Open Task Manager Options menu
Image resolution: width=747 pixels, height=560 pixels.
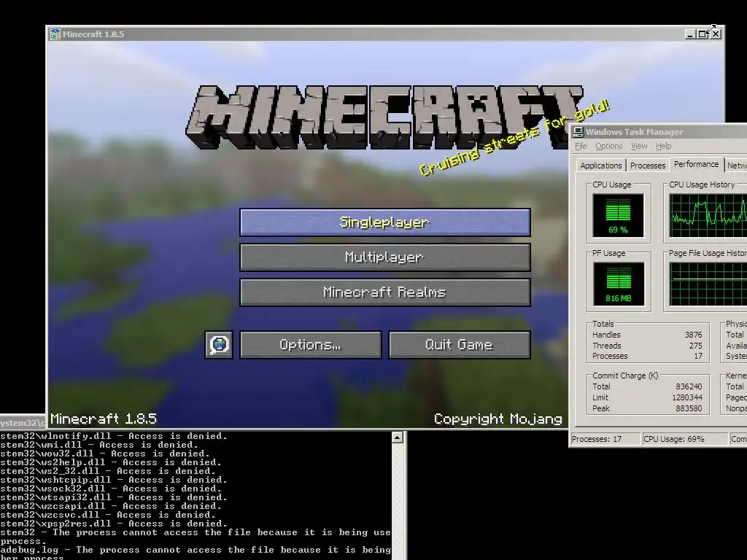609,146
